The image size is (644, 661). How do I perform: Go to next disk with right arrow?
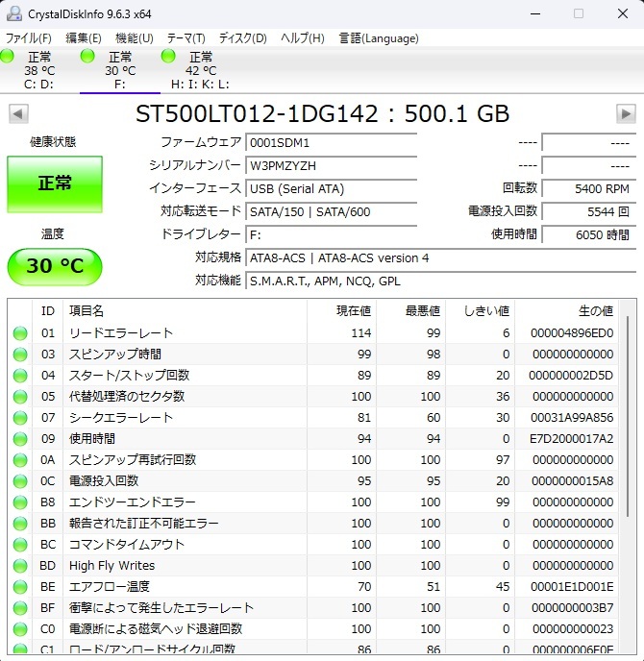[x=625, y=114]
